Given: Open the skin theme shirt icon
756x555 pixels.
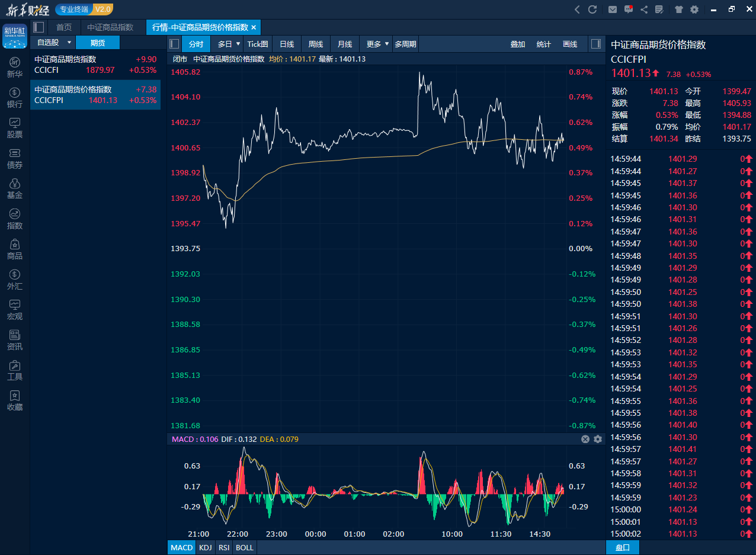Looking at the screenshot, I should [678, 9].
